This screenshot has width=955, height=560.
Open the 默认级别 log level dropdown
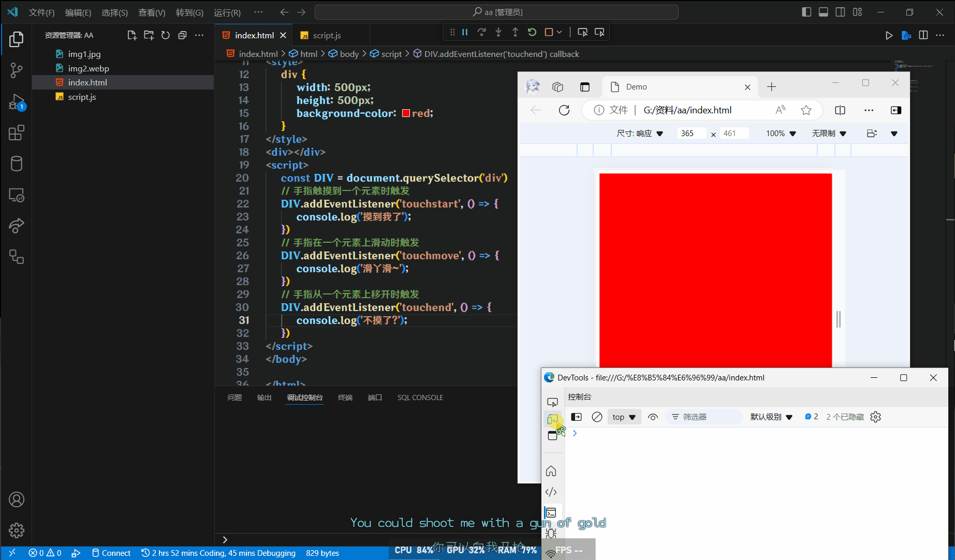pyautogui.click(x=771, y=417)
